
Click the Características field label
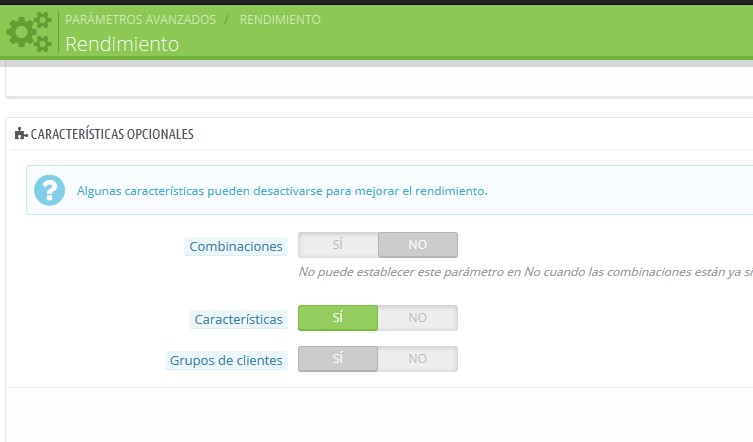(x=238, y=319)
